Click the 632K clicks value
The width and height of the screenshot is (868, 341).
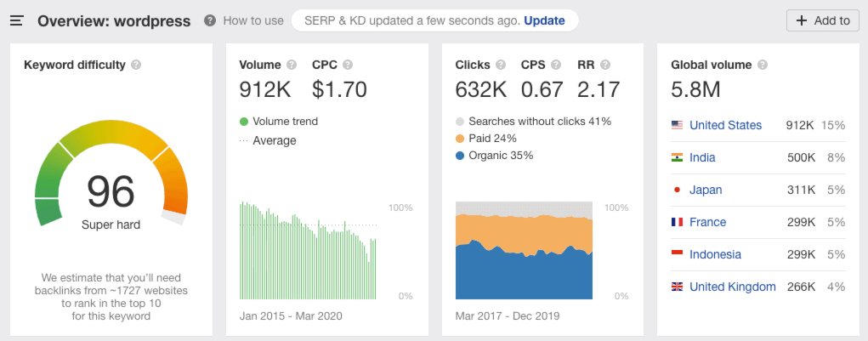coord(481,89)
